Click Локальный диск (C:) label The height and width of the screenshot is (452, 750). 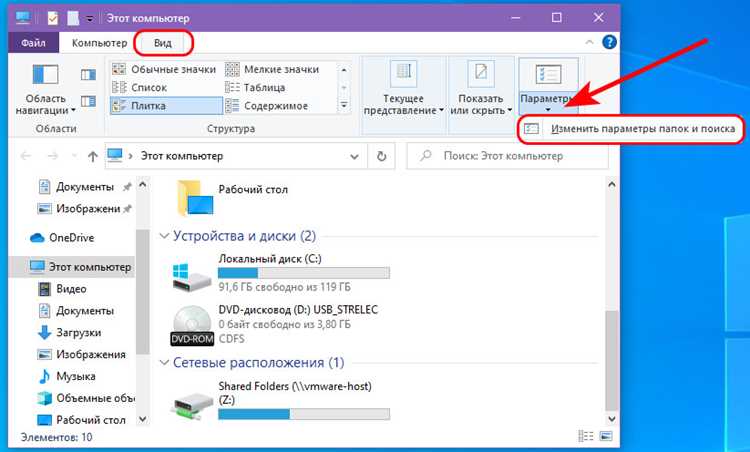tap(270, 259)
